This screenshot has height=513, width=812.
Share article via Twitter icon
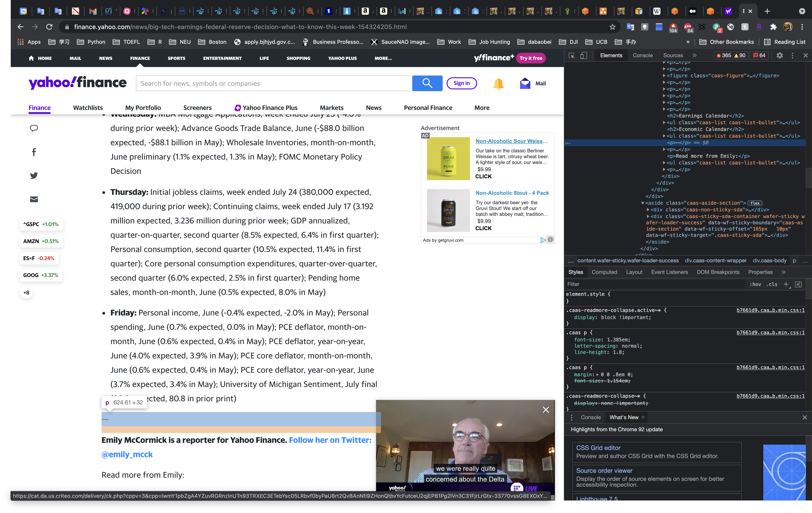[x=34, y=176]
